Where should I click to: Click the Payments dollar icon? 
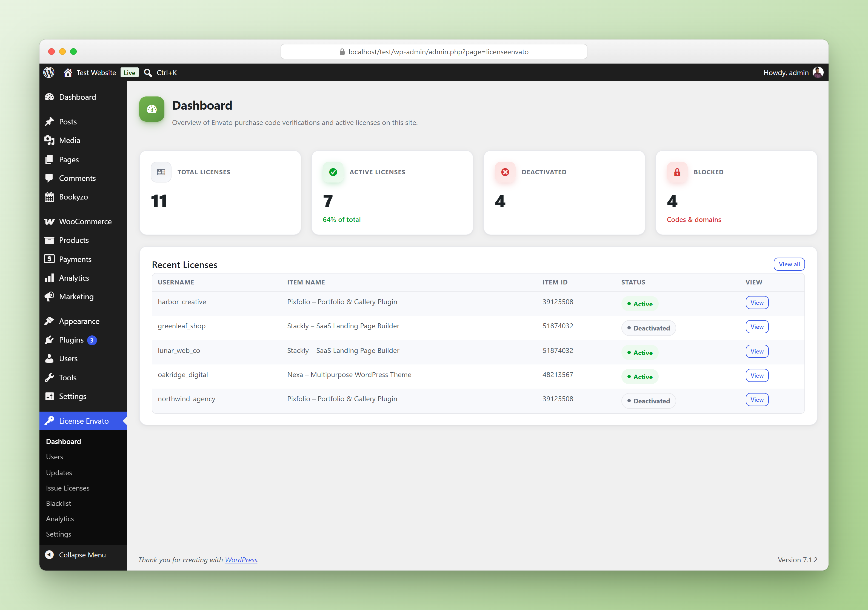tap(49, 259)
